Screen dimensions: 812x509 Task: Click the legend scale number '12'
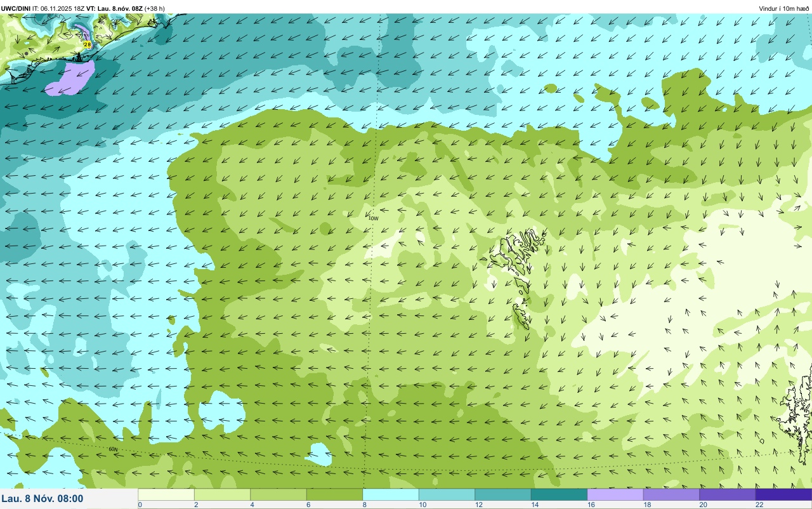(x=478, y=505)
